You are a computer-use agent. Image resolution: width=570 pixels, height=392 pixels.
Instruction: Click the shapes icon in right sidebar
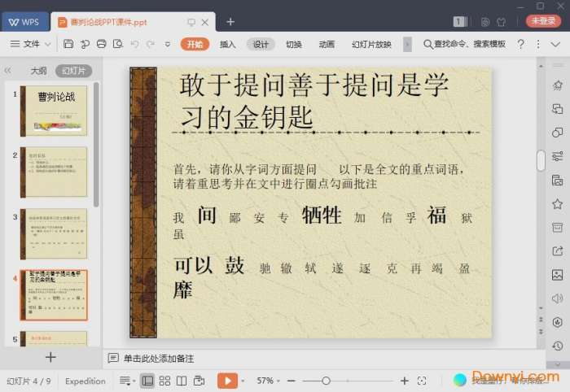coord(558,133)
